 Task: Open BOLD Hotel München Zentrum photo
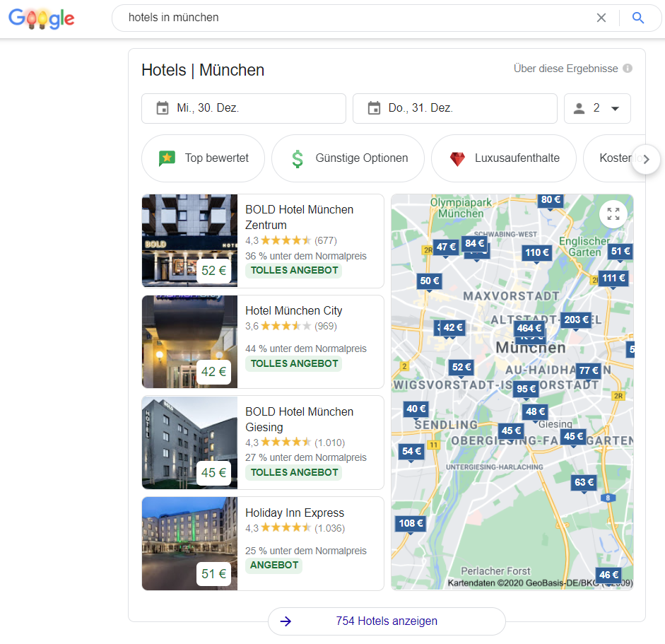coord(189,240)
